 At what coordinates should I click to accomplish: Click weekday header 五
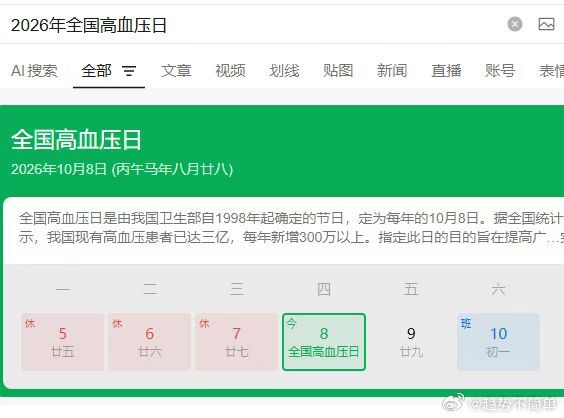coord(411,289)
